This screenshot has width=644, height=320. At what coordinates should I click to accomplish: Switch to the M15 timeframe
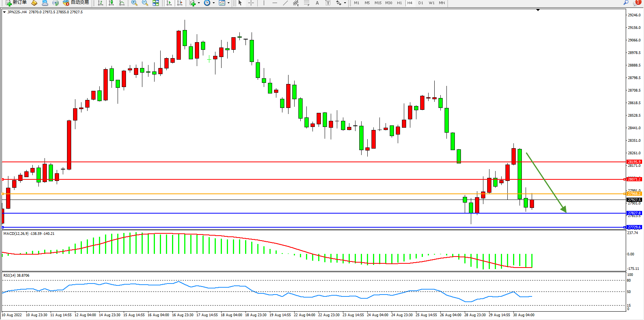pyautogui.click(x=378, y=3)
